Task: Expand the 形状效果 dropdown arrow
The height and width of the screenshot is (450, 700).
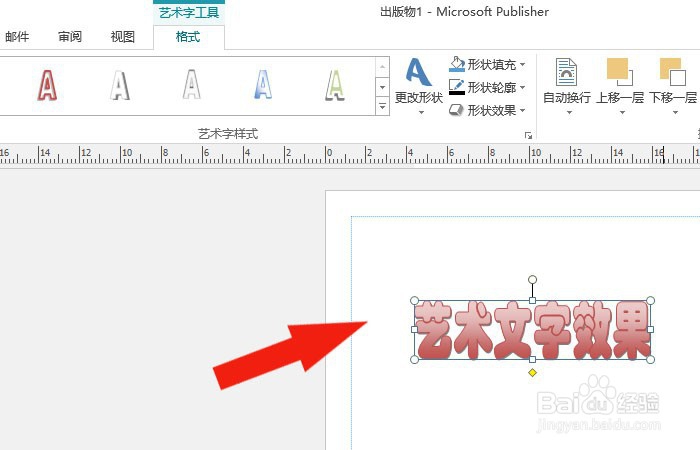Action: click(x=523, y=110)
